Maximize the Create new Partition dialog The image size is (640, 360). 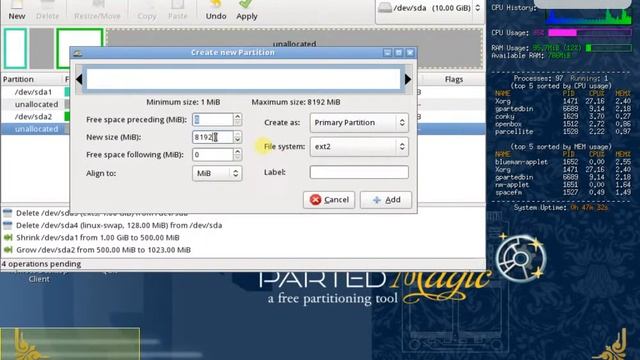pos(399,53)
